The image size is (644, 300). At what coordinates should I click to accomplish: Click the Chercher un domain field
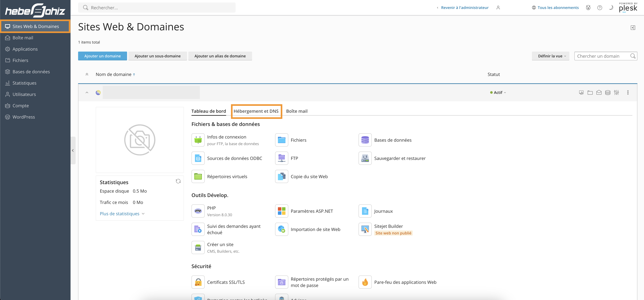point(605,56)
